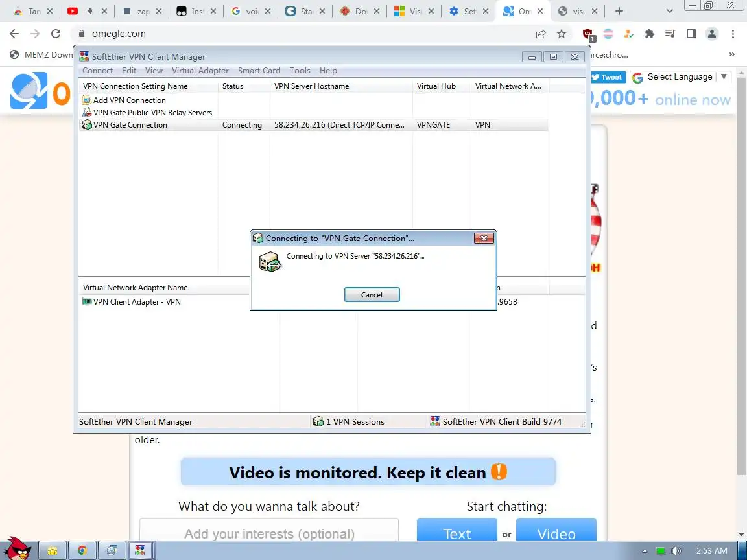Sort by VPN Server Hostname column
Image resolution: width=747 pixels, height=560 pixels.
(341, 86)
